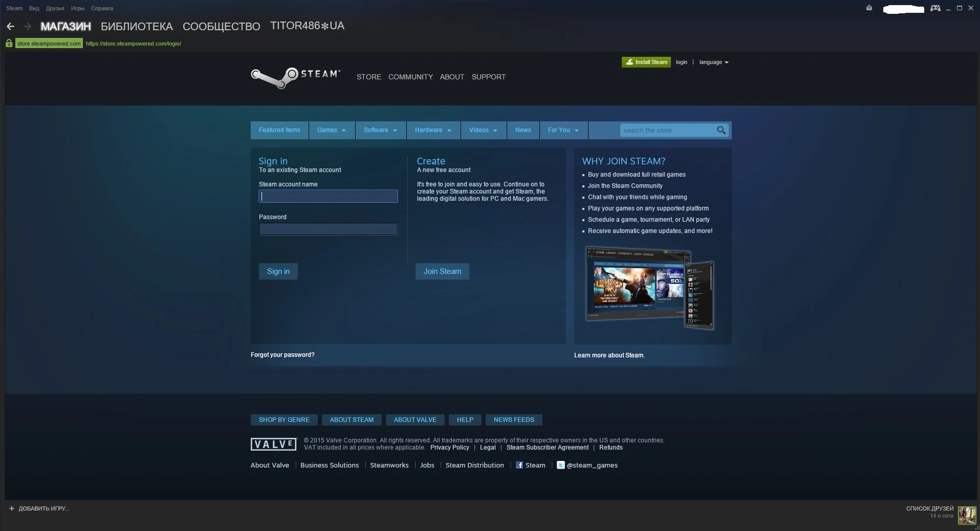
Task: Click the store URL in address bar
Action: click(134, 44)
